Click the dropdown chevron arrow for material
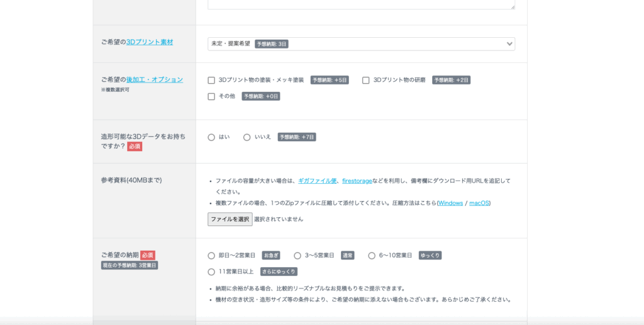The image size is (644, 325). (x=509, y=44)
